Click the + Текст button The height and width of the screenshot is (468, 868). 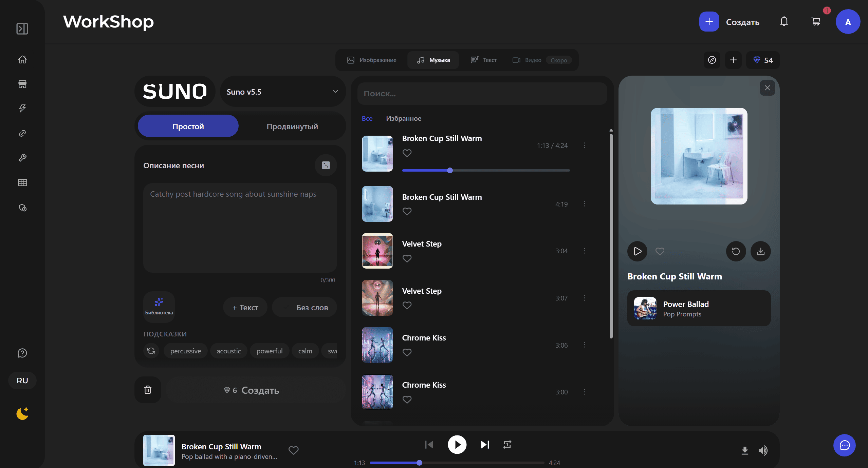coord(245,308)
